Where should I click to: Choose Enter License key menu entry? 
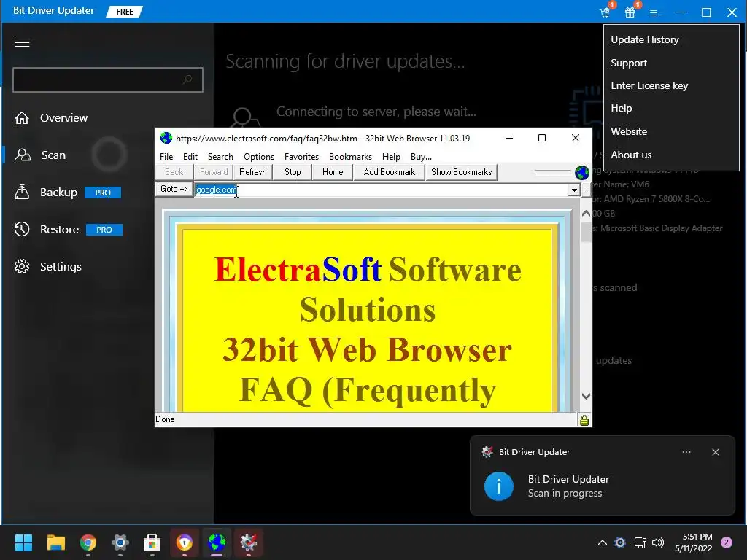tap(649, 86)
